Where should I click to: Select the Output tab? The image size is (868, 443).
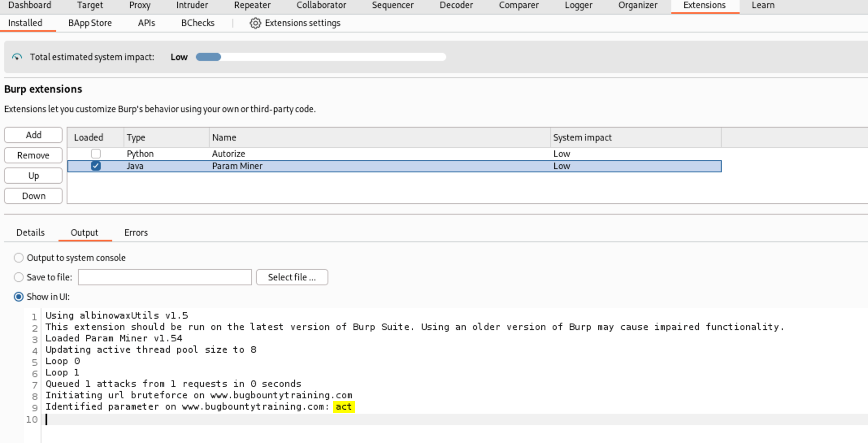coord(85,232)
